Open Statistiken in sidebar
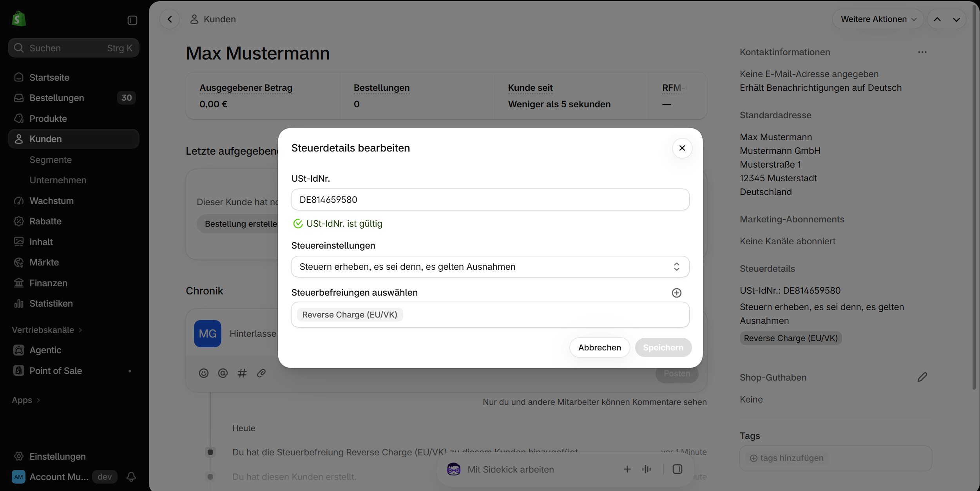This screenshot has width=980, height=491. (x=74, y=303)
